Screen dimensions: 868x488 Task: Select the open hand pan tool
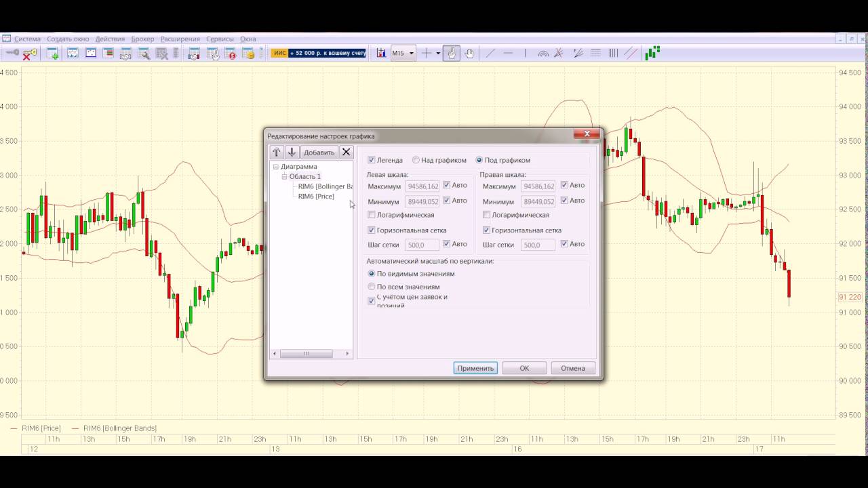click(469, 53)
